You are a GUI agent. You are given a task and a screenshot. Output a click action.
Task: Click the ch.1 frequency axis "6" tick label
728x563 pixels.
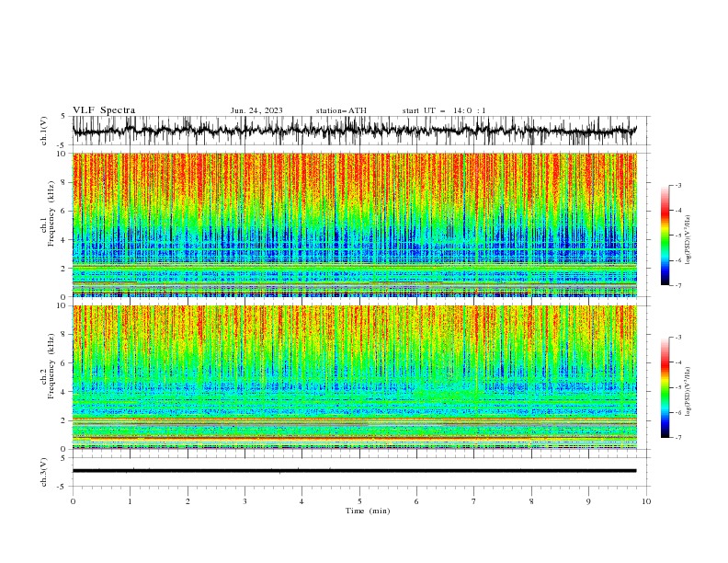64,211
